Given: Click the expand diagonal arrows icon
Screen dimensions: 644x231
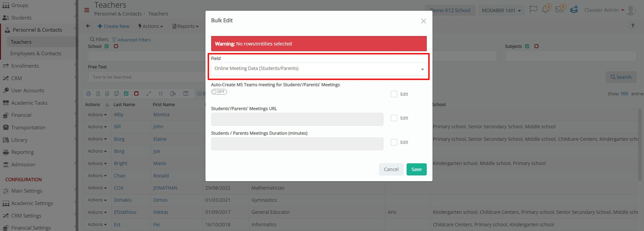Looking at the screenshot, I should pos(149,94).
